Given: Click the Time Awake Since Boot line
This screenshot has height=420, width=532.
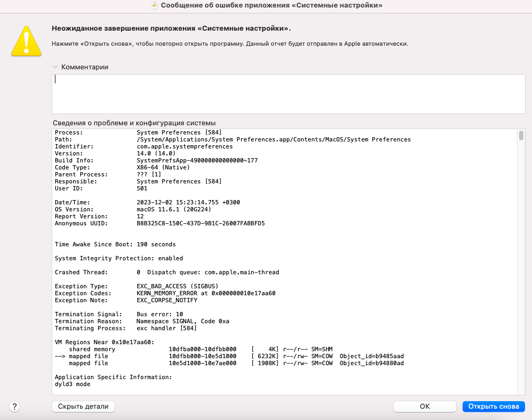Looking at the screenshot, I should (x=115, y=244).
